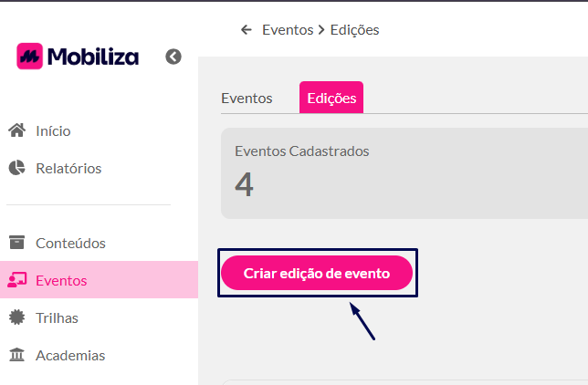Viewport: 588px width, 385px height.
Task: Click the Eventos presenter icon in sidebar
Action: [16, 280]
